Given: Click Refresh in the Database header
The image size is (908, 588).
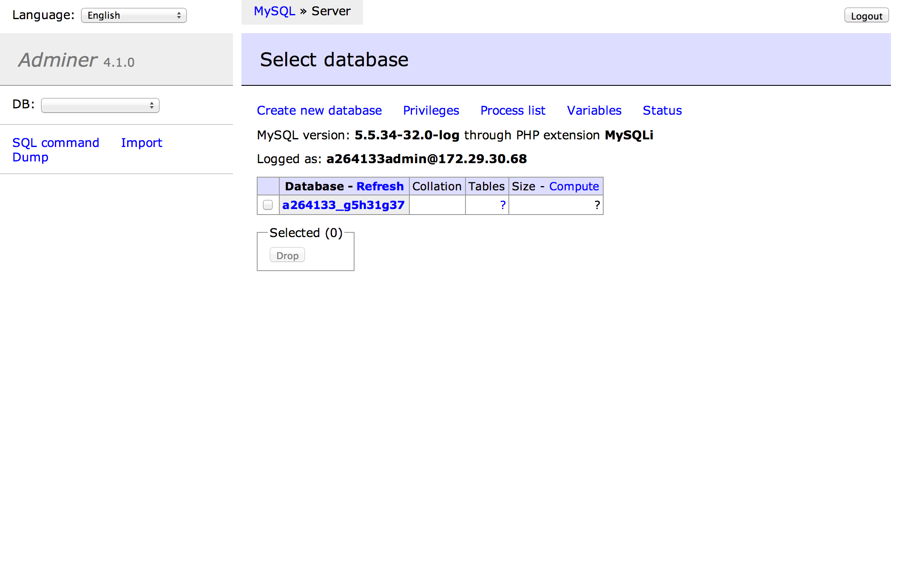Looking at the screenshot, I should (380, 187).
